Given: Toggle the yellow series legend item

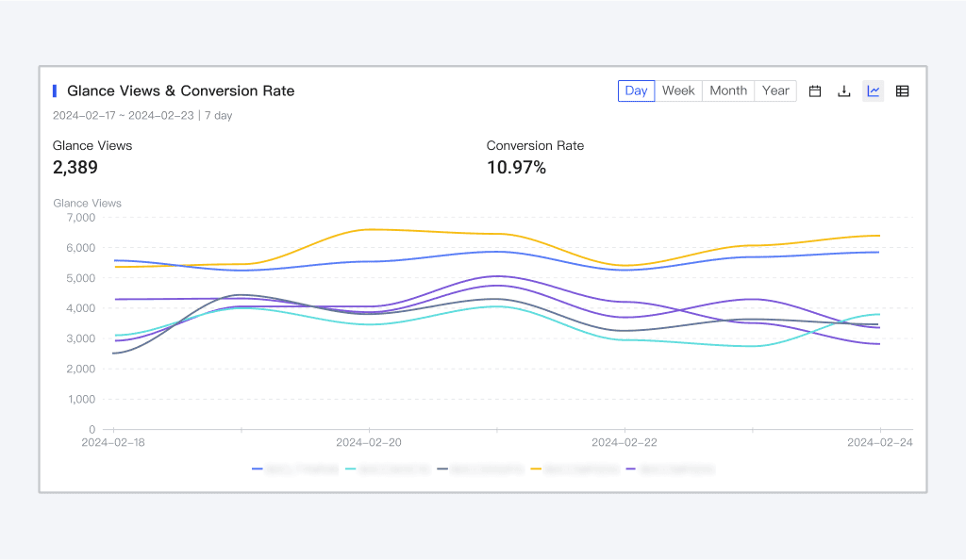Looking at the screenshot, I should [575, 469].
